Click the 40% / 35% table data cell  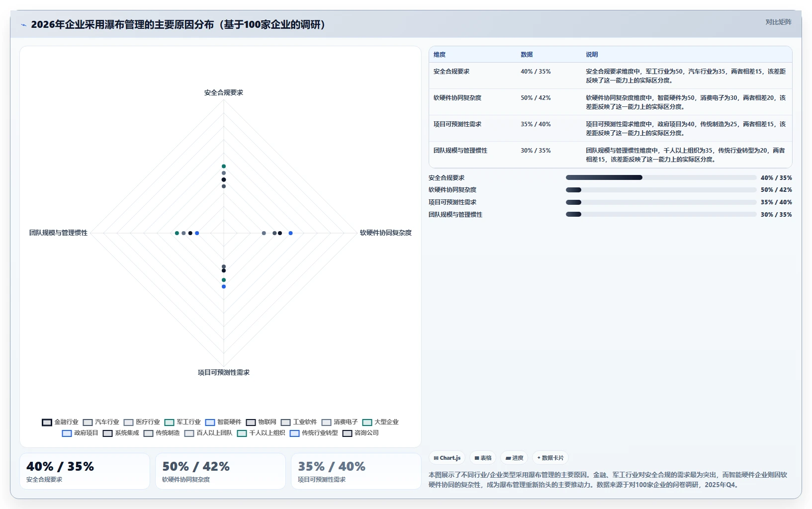(536, 72)
